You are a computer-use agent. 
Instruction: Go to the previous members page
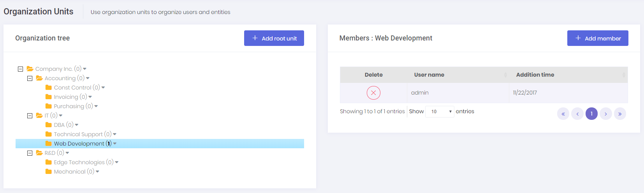(x=577, y=114)
